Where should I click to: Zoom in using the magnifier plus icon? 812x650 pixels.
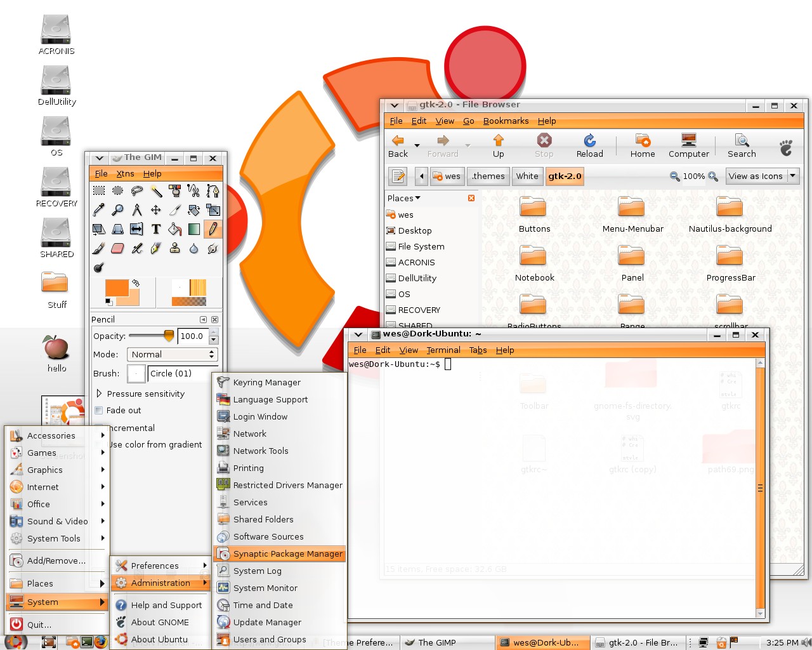(713, 176)
